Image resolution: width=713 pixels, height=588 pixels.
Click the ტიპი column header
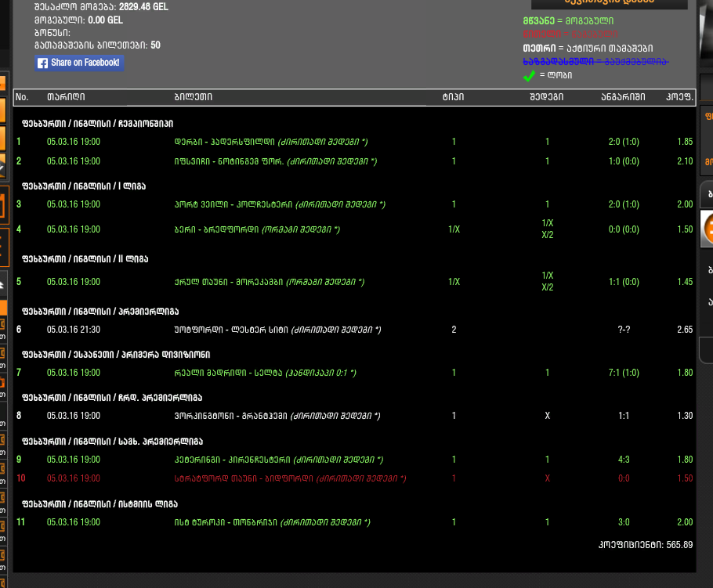click(x=453, y=97)
